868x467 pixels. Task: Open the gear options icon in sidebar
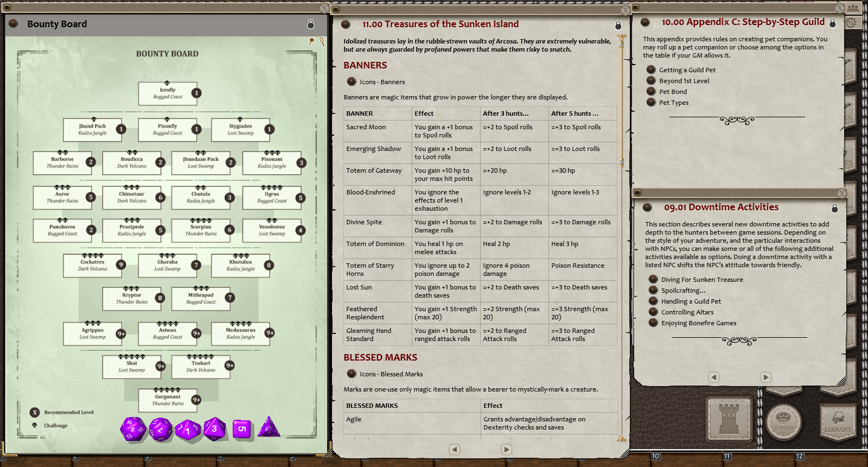[851, 23]
